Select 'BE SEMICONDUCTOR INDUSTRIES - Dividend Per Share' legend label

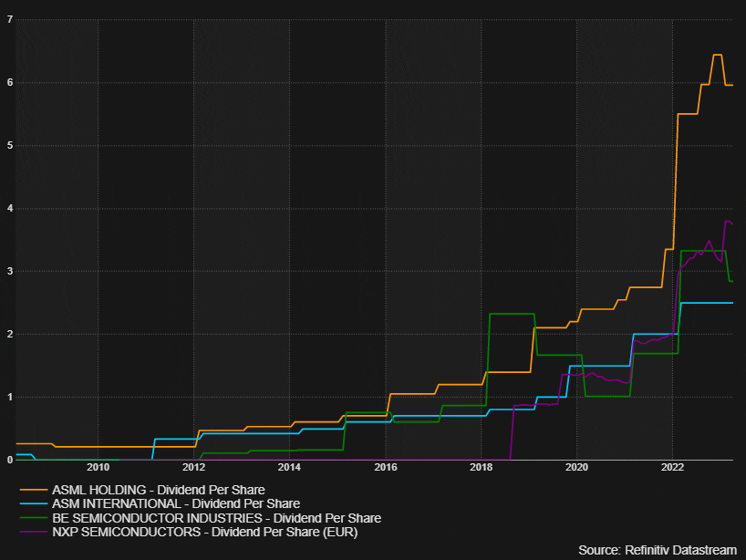pyautogui.click(x=216, y=518)
